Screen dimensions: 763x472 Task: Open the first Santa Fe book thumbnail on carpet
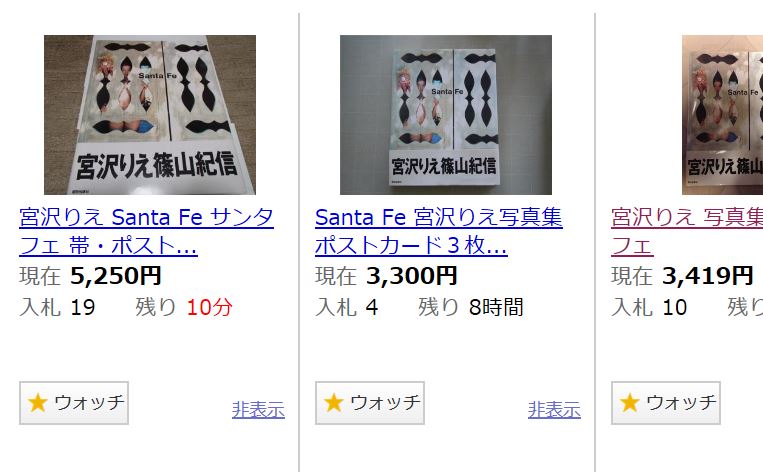[x=150, y=115]
